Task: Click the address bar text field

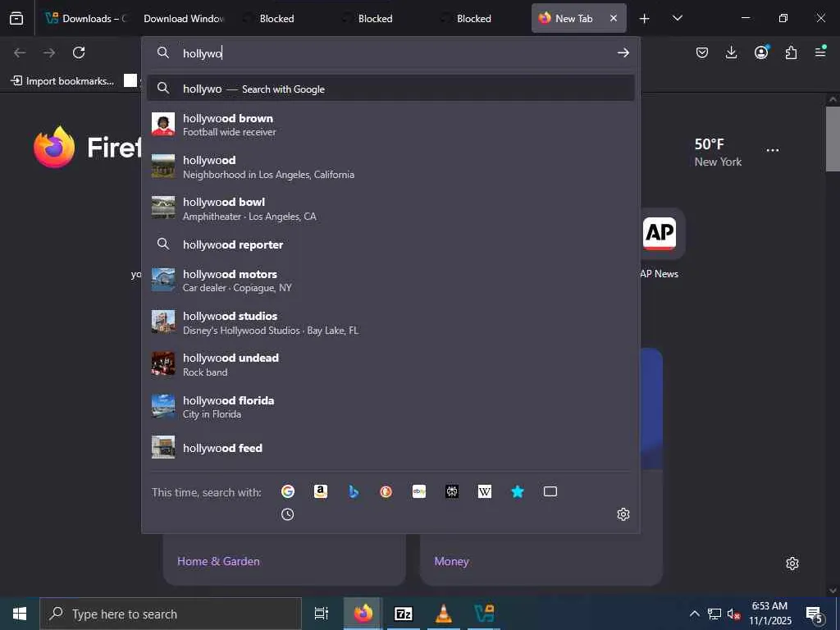Action: (x=395, y=52)
